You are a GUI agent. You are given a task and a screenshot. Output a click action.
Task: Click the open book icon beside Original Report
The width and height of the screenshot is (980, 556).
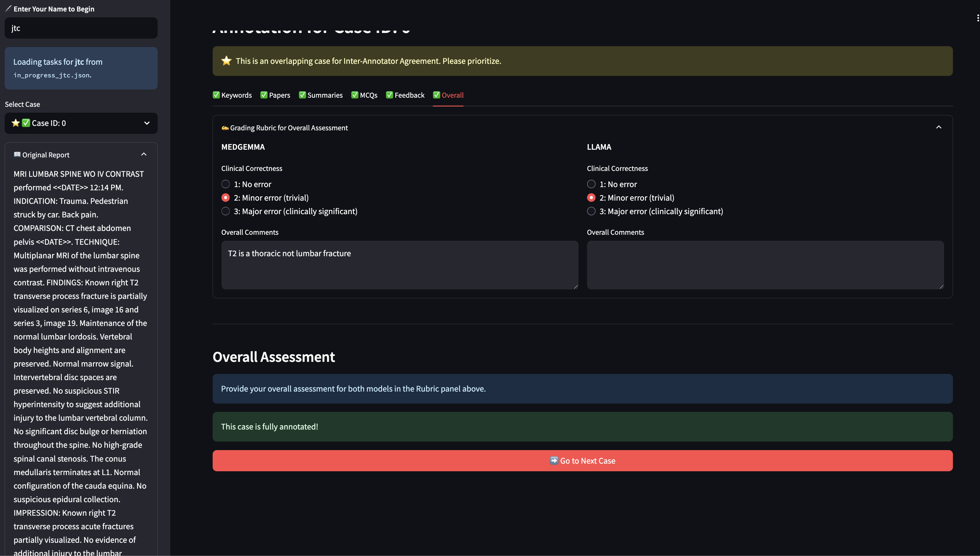17,155
